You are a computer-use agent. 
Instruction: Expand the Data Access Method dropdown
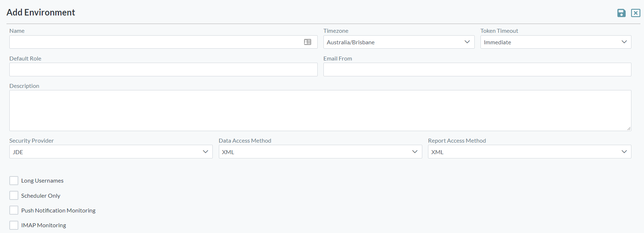[x=320, y=152]
